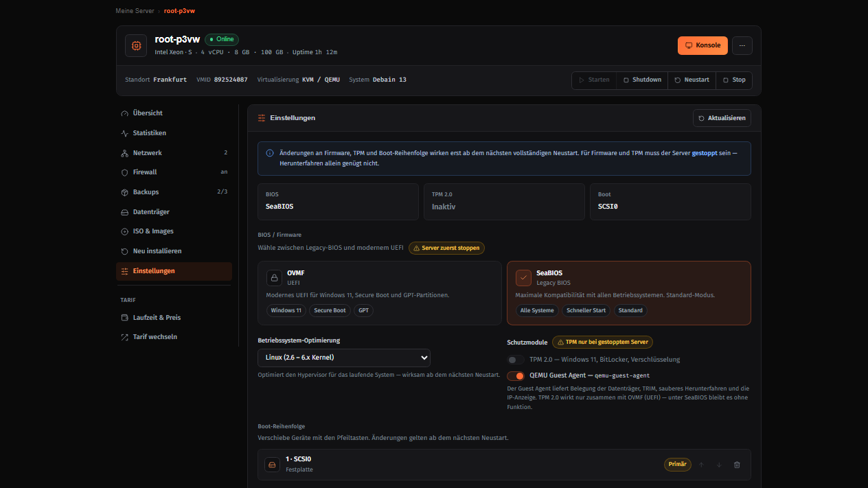
Task: Click the hard disk icon of SCSI0
Action: [272, 465]
